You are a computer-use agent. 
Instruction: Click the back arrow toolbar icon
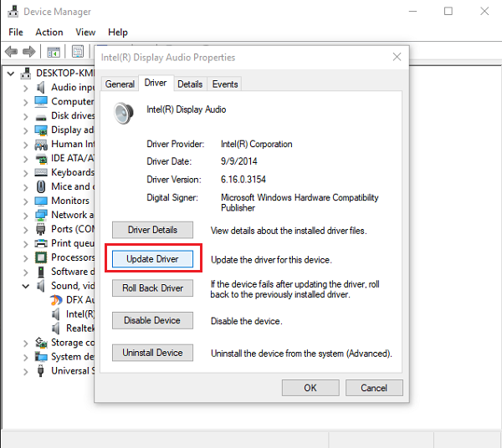click(x=12, y=52)
